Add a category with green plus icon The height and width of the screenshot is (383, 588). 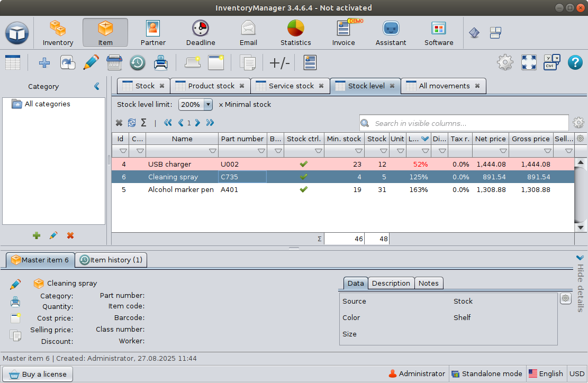[x=37, y=235]
